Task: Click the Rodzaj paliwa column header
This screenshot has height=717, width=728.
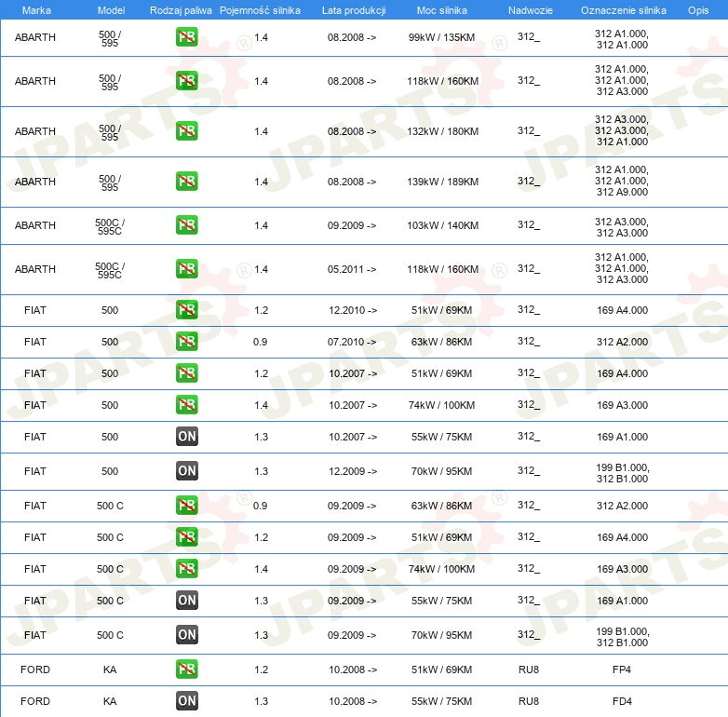Action: [181, 10]
